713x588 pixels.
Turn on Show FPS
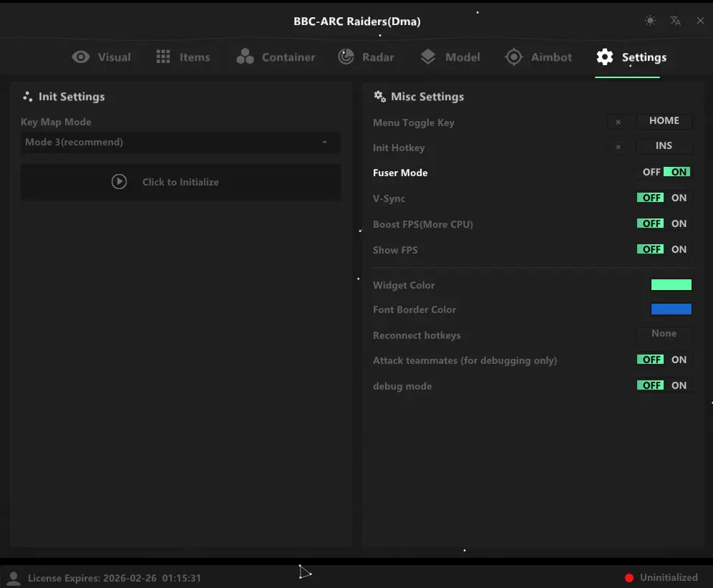click(x=679, y=249)
